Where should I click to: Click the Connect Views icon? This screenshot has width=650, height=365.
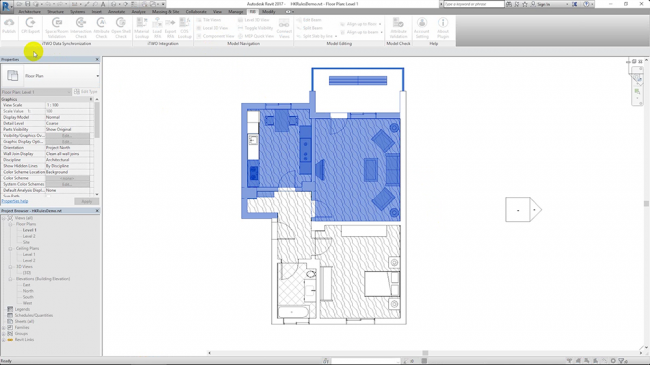pyautogui.click(x=284, y=28)
